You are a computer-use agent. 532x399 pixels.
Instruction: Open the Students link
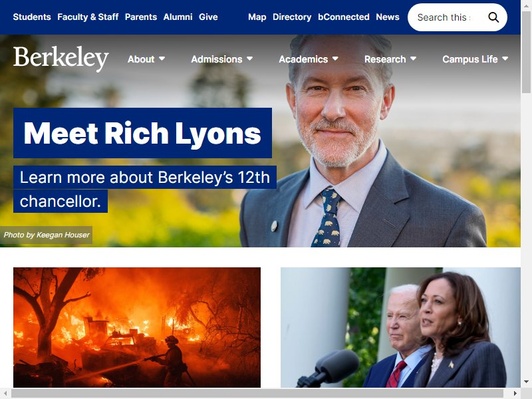coord(32,17)
